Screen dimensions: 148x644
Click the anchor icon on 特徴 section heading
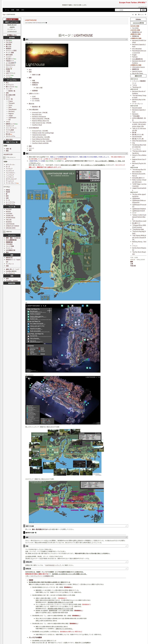coord(126,546)
